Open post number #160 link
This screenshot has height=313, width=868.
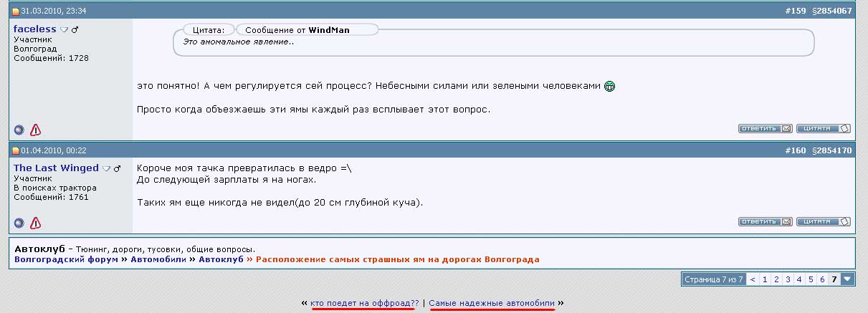(x=796, y=150)
